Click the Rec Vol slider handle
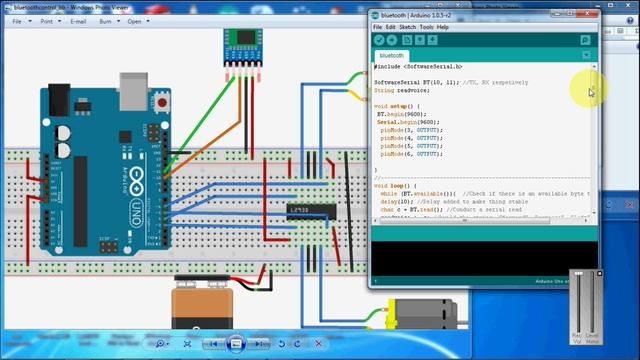This screenshot has height=360, width=640. pos(579,273)
